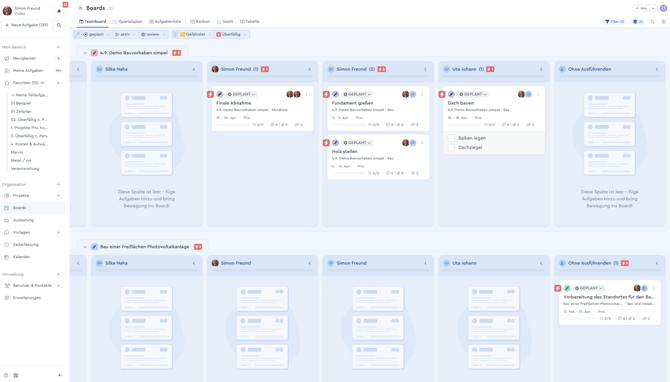Image resolution: width=670 pixels, height=382 pixels.
Task: Click the red overdue lightning icon on Dach bauen
Action: pos(442,94)
